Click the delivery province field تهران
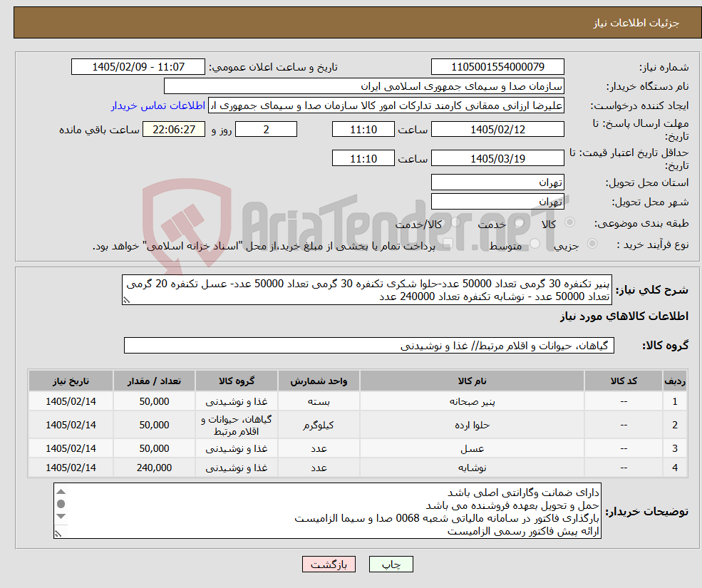Viewport: 702px width, 588px height. tap(497, 182)
